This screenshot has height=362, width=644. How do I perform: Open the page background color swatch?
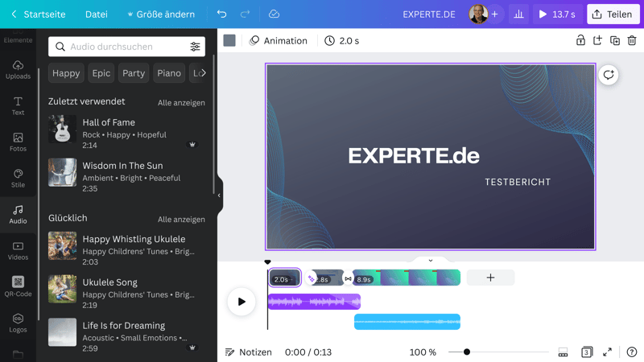coord(229,40)
